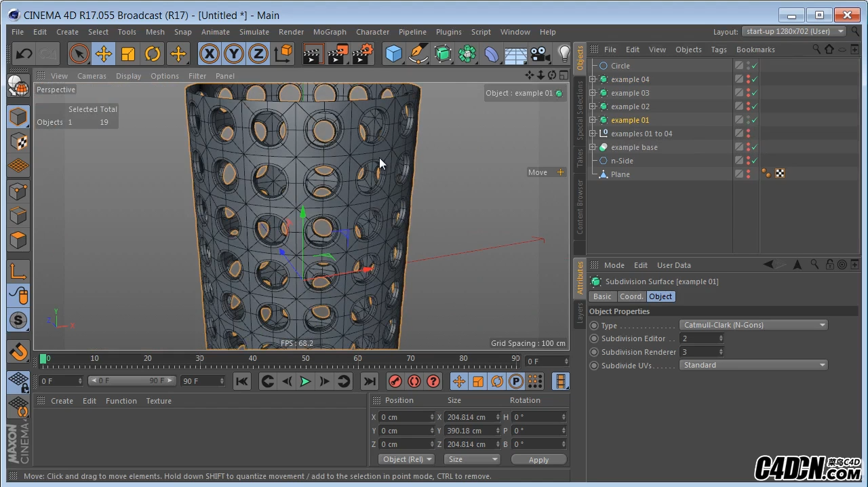Expand the example 03 object tree
Viewport: 868px width, 487px height.
(593, 93)
